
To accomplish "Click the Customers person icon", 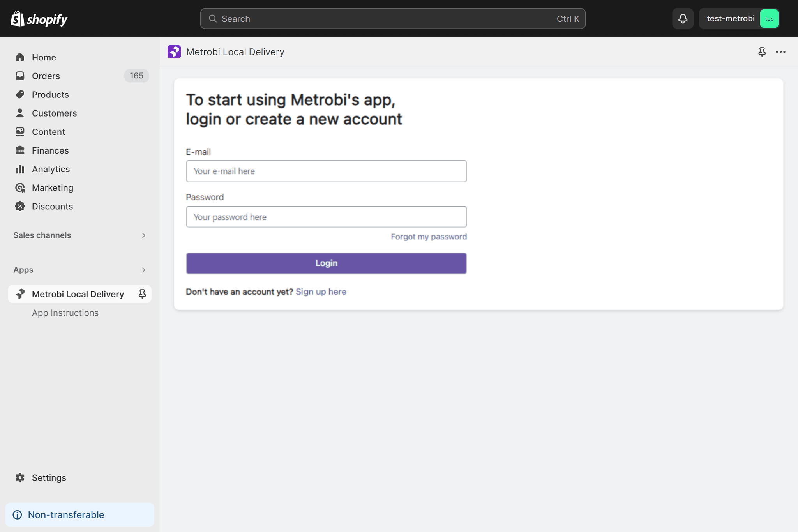I will coord(20,113).
